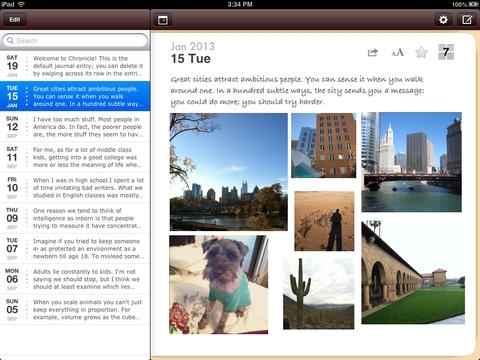The image size is (480, 360).
Task: Click the search magnifier icon
Action: pos(10,40)
